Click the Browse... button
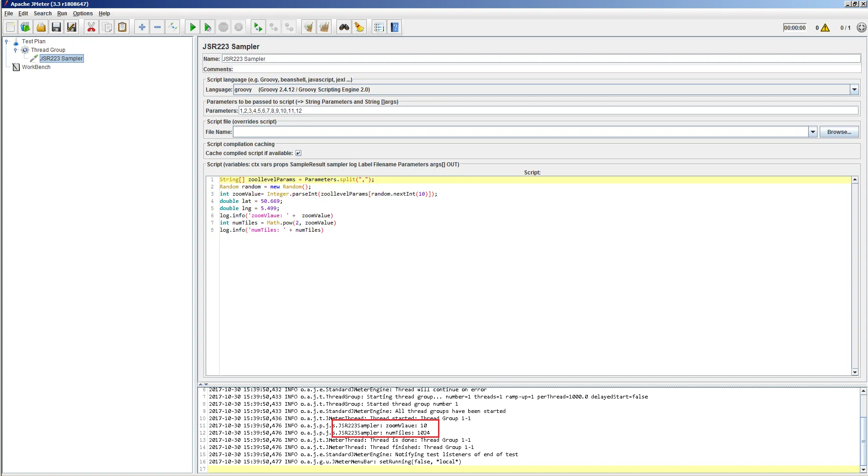 839,132
